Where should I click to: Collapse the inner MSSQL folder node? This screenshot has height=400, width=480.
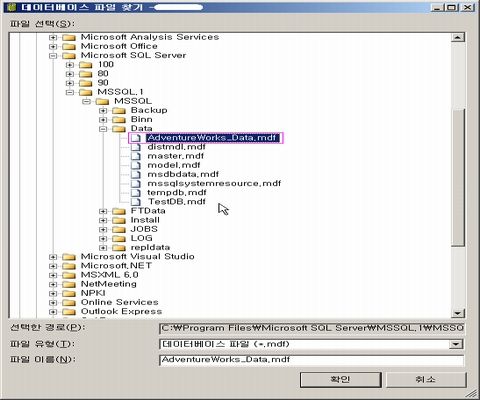tap(86, 101)
